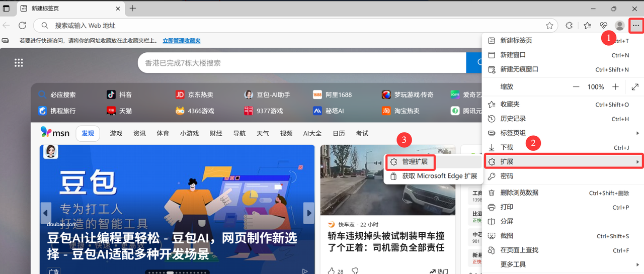Click the 立即管理收藏夹 link
This screenshot has width=644, height=274.
point(181,41)
